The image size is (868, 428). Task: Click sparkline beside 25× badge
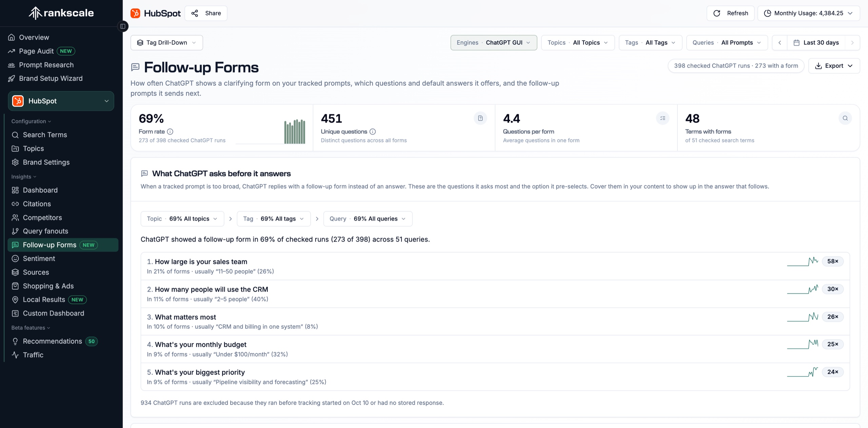click(803, 344)
